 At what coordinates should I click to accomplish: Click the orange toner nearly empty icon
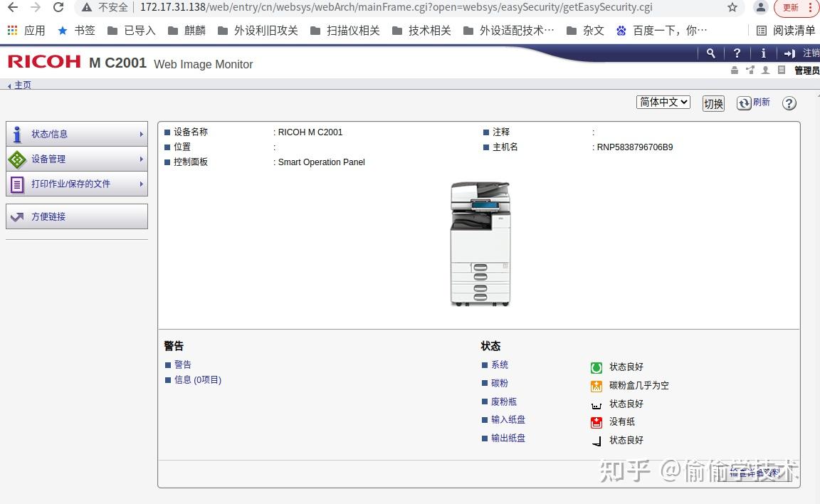click(x=596, y=386)
